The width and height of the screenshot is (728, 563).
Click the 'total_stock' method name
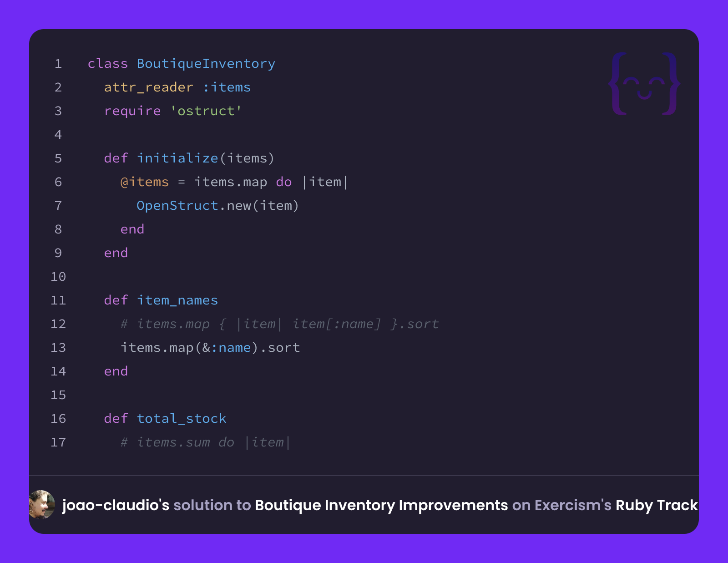tap(182, 419)
